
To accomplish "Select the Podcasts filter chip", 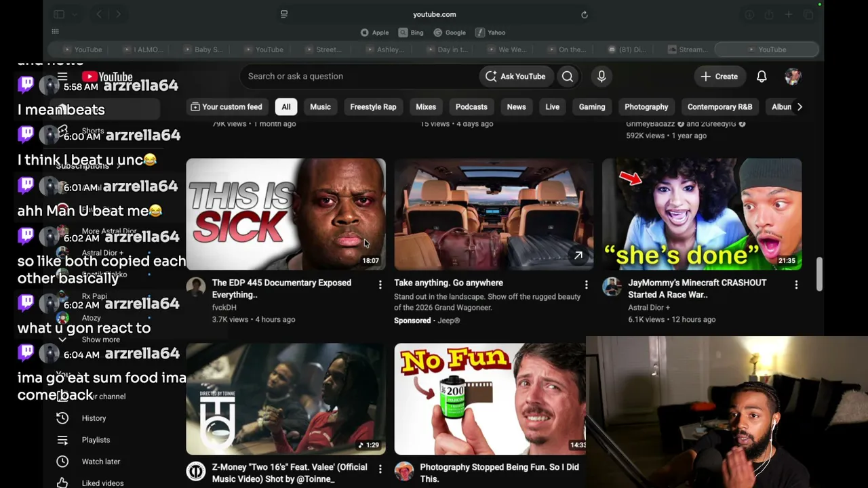I will coord(471,107).
